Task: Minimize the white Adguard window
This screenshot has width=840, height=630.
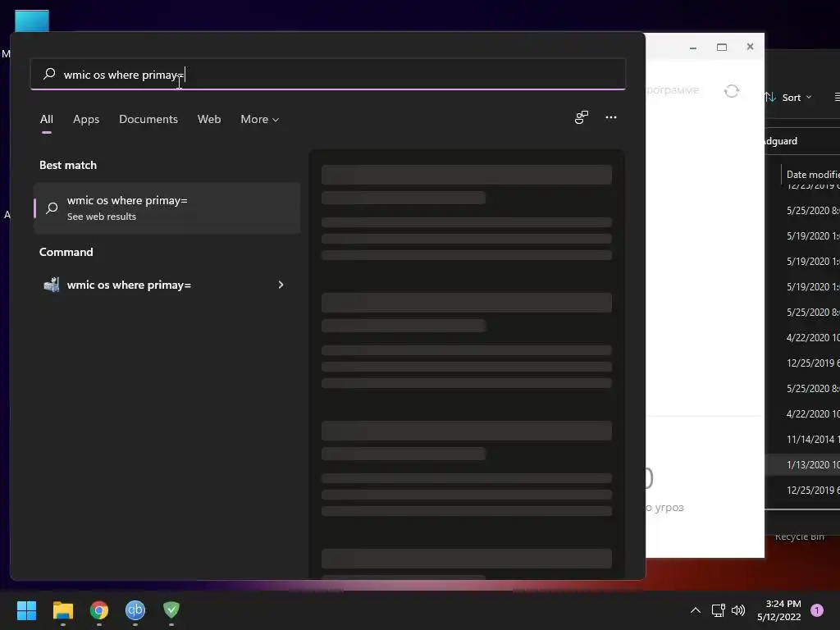Action: coord(692,47)
